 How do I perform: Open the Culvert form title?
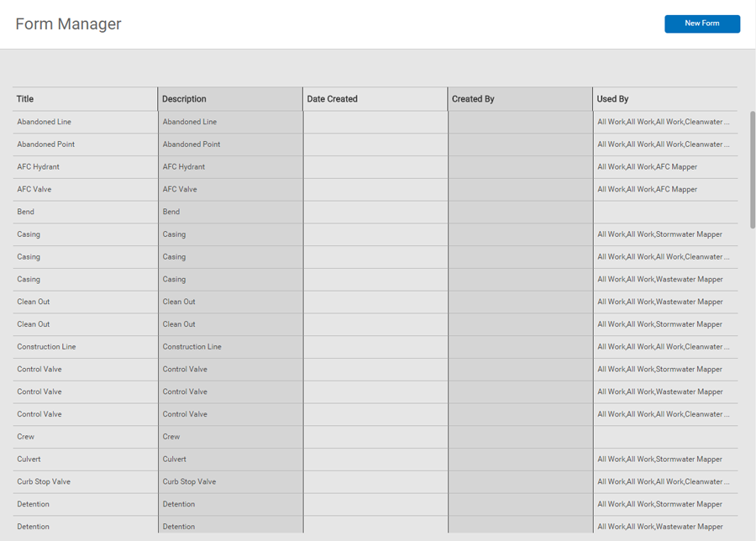click(x=29, y=459)
